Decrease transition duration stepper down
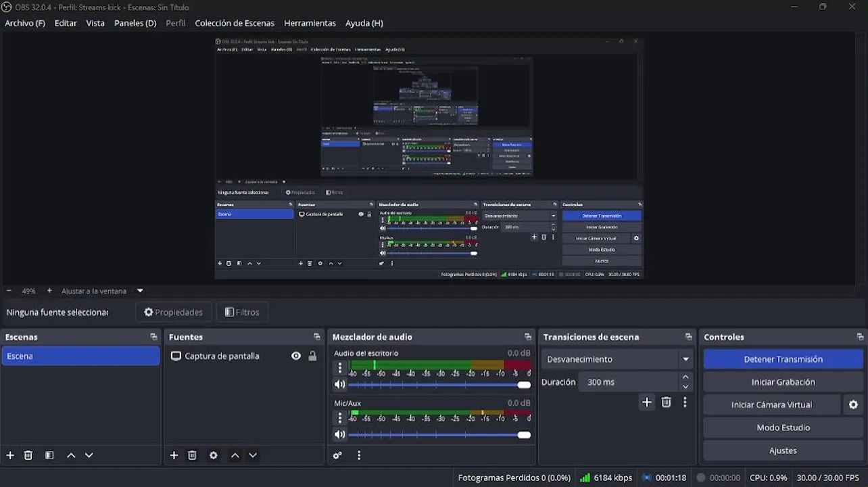Screen dimensions: 868x487 pyautogui.click(x=686, y=387)
